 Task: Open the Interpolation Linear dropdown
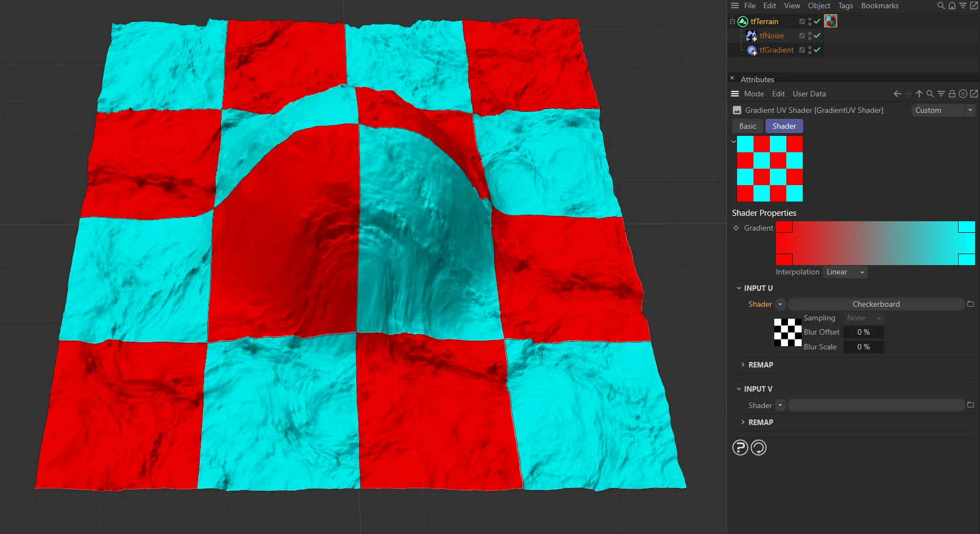click(x=845, y=272)
